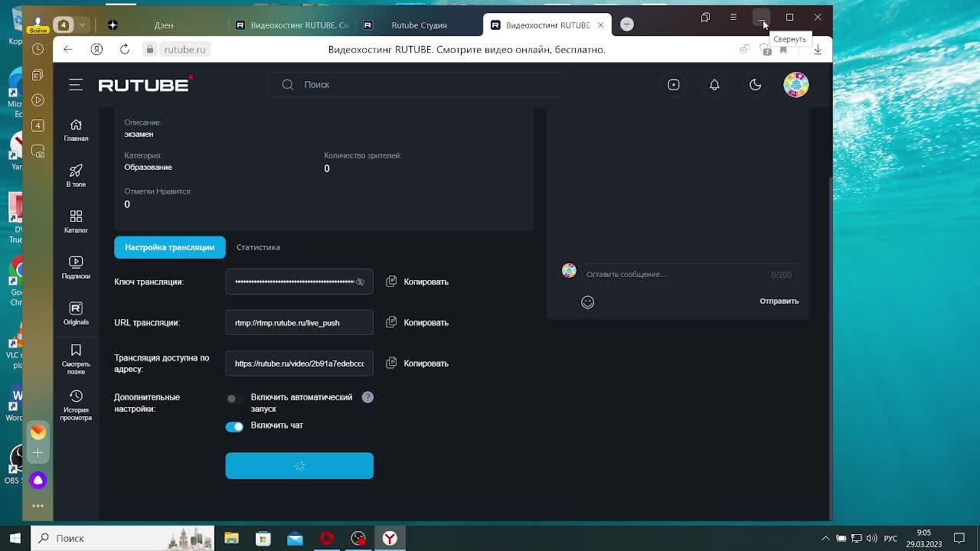Bookmark this page

tap(783, 50)
